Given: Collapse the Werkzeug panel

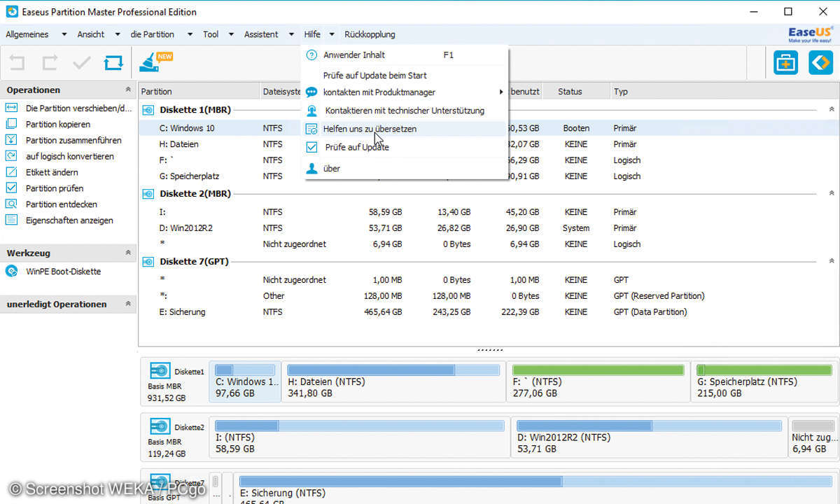Looking at the screenshot, I should [127, 253].
